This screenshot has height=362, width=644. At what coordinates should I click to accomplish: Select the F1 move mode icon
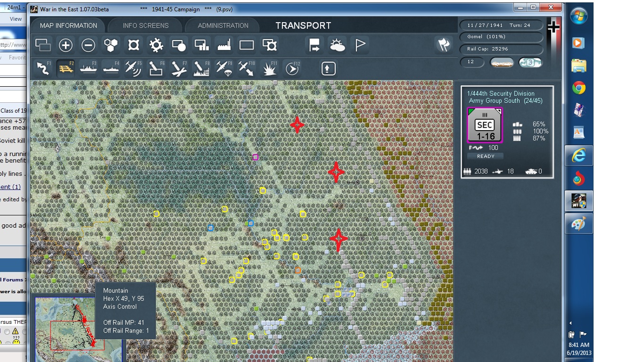[x=43, y=68]
